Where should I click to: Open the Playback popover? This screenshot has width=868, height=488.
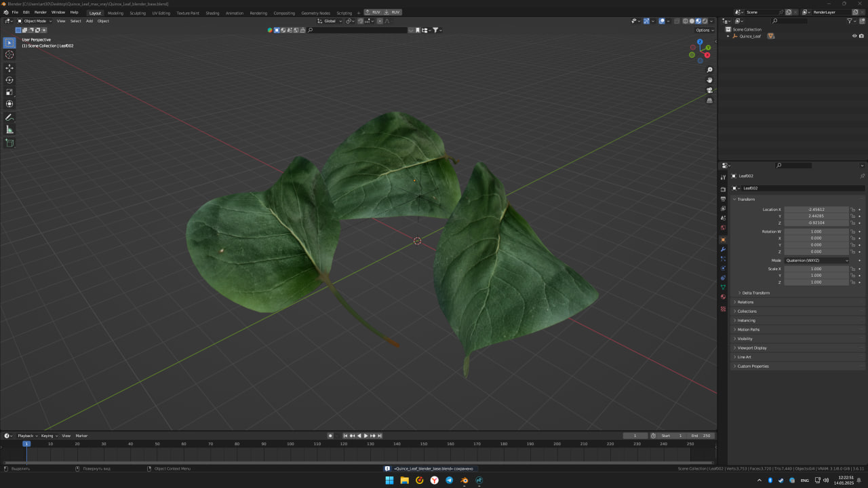(x=26, y=436)
